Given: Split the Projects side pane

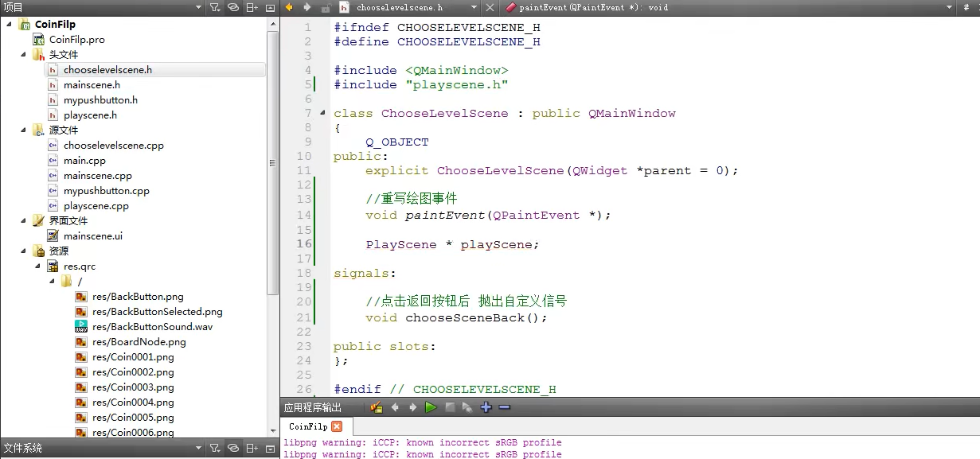Looking at the screenshot, I should pyautogui.click(x=252, y=7).
